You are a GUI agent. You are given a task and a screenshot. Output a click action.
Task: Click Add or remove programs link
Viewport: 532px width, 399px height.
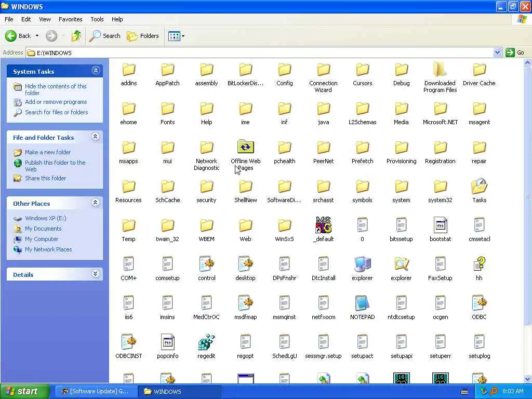[x=56, y=102]
